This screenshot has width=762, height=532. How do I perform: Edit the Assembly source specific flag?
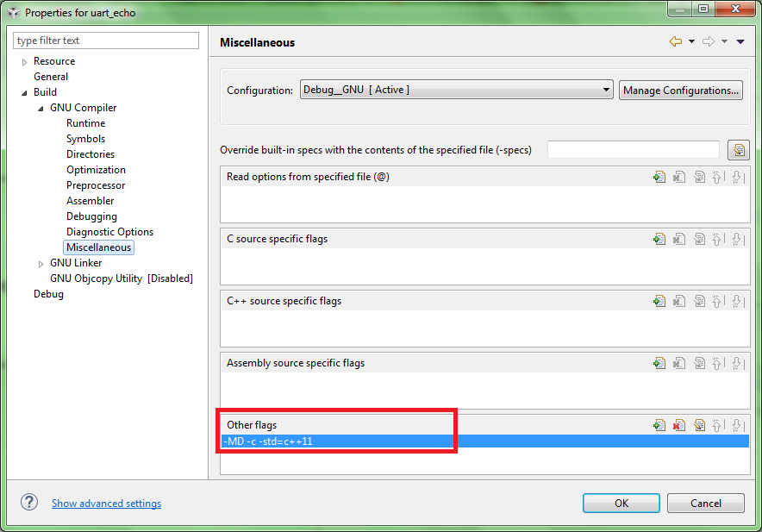click(x=699, y=363)
